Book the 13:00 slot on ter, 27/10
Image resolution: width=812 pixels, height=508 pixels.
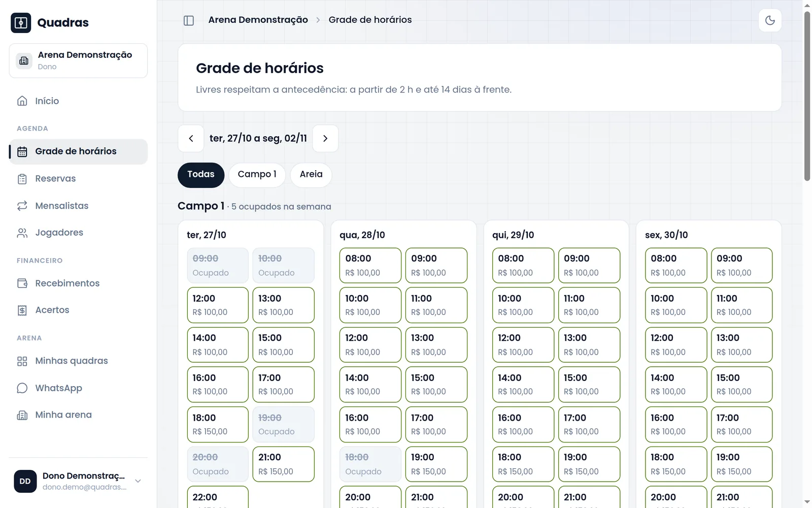[x=283, y=305]
